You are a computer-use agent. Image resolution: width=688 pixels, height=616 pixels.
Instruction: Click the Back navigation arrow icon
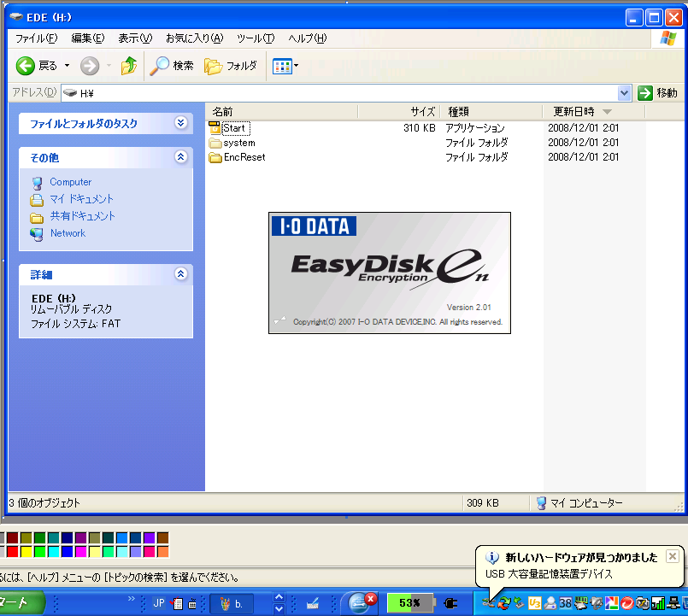point(26,66)
